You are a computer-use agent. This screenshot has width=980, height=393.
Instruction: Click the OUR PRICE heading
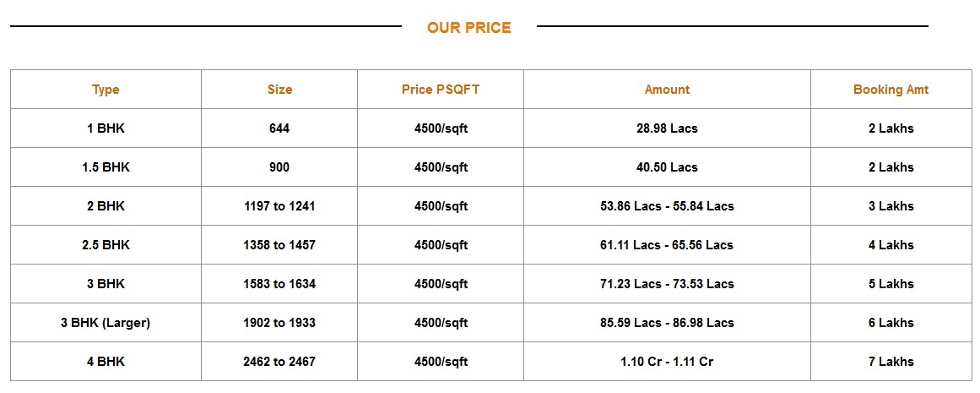tap(468, 28)
